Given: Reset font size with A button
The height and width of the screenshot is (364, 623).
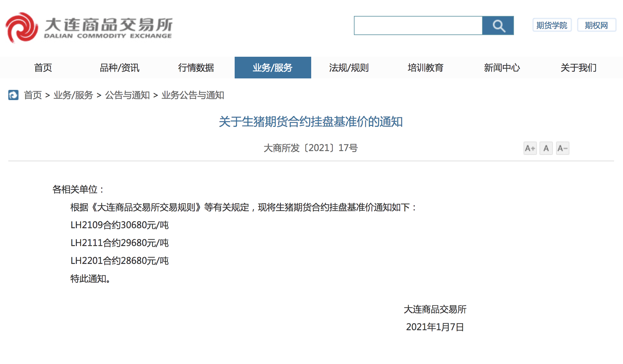Looking at the screenshot, I should 546,148.
